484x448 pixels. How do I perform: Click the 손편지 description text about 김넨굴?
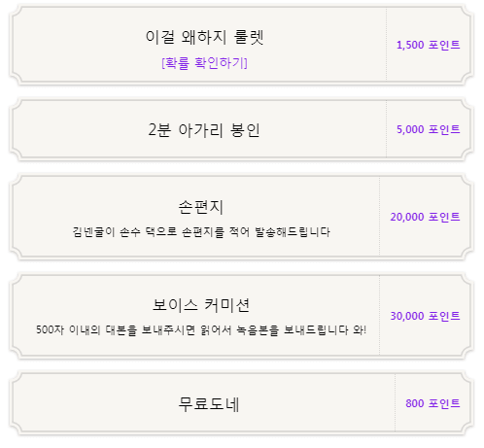click(201, 232)
